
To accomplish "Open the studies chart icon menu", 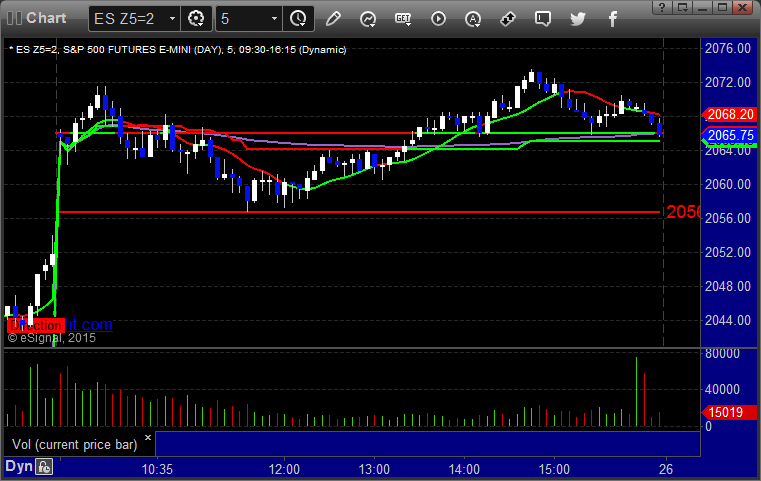I will coord(368,19).
